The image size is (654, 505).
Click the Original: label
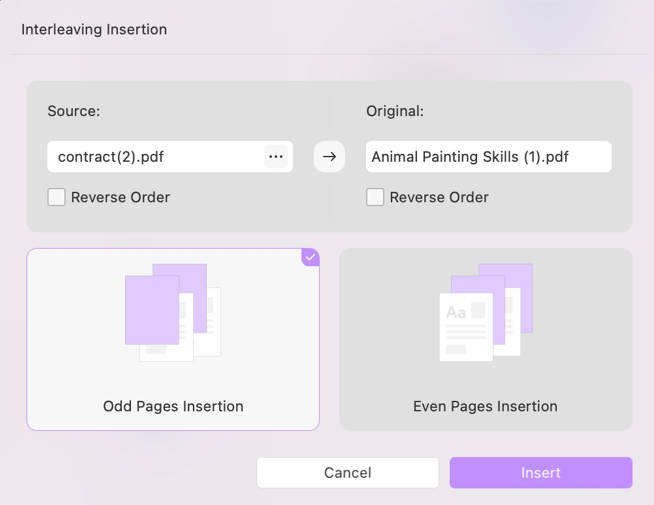click(x=395, y=111)
